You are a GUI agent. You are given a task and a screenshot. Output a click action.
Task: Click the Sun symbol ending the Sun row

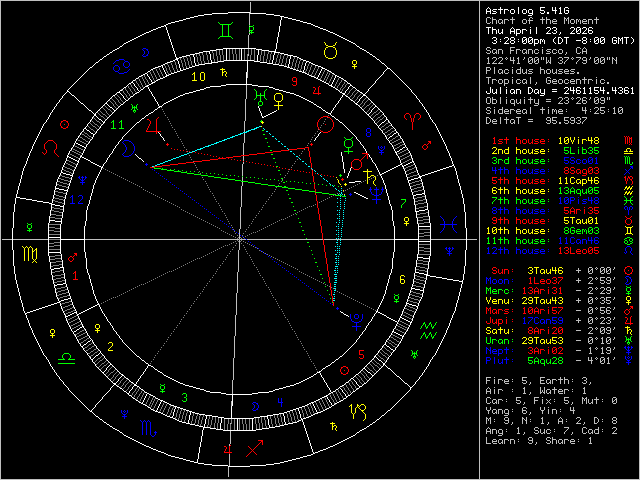(x=629, y=271)
